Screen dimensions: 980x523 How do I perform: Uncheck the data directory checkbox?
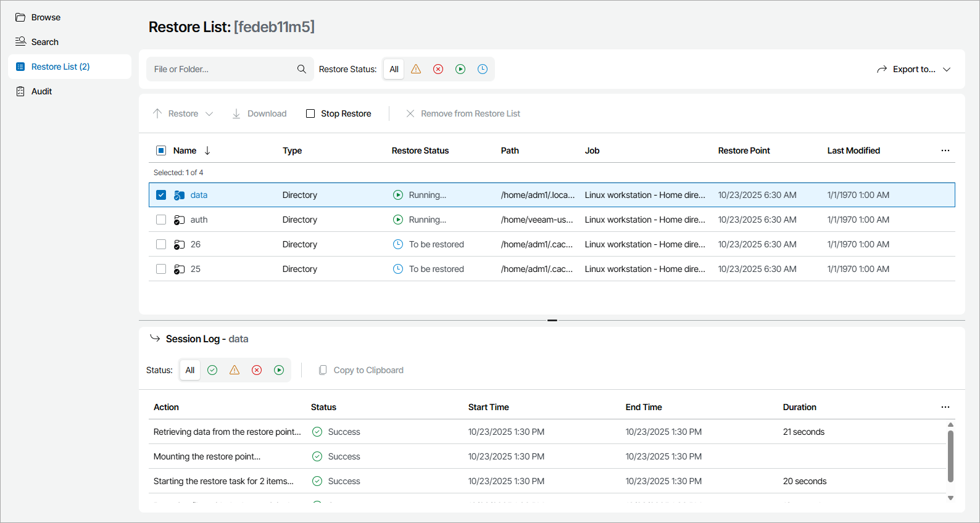point(161,195)
